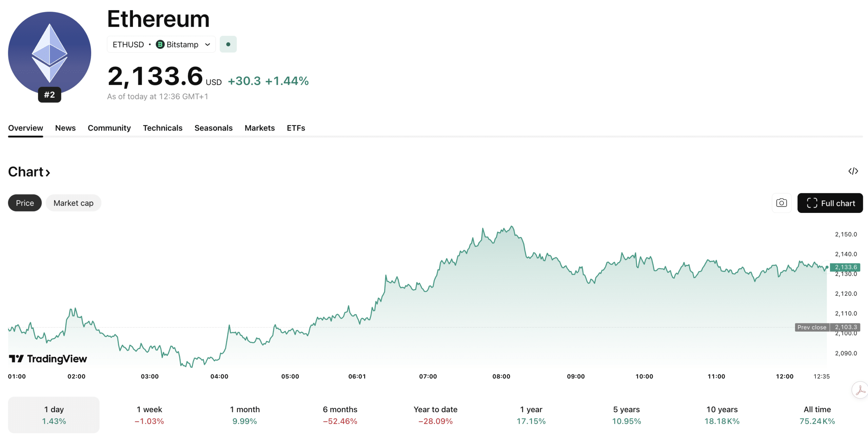Open the Markets tab
Screen dimensions: 868x440
coord(260,128)
